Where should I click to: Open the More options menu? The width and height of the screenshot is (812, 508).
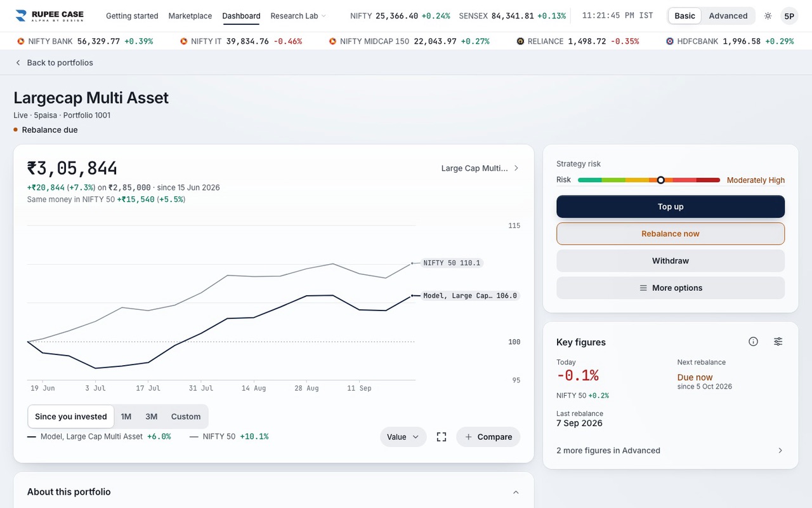[x=671, y=288]
